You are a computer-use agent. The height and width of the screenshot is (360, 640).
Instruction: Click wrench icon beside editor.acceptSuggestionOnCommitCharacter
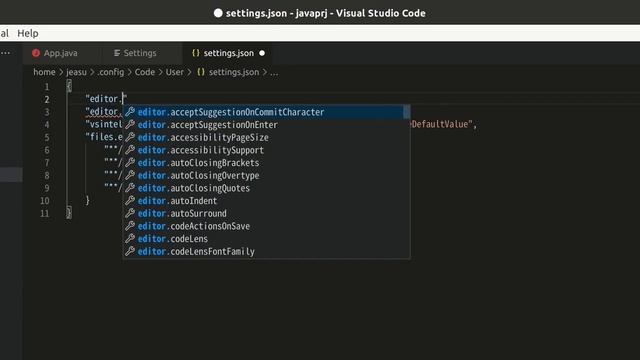point(130,111)
